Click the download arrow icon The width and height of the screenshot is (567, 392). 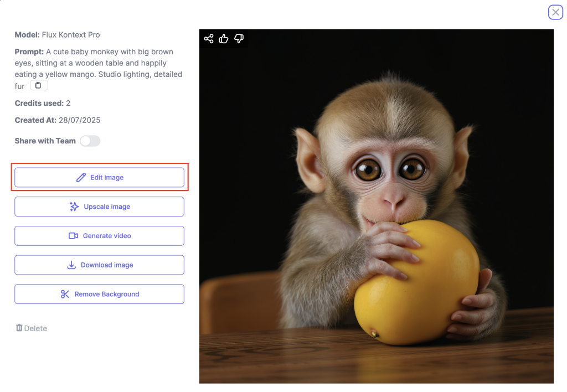[71, 265]
